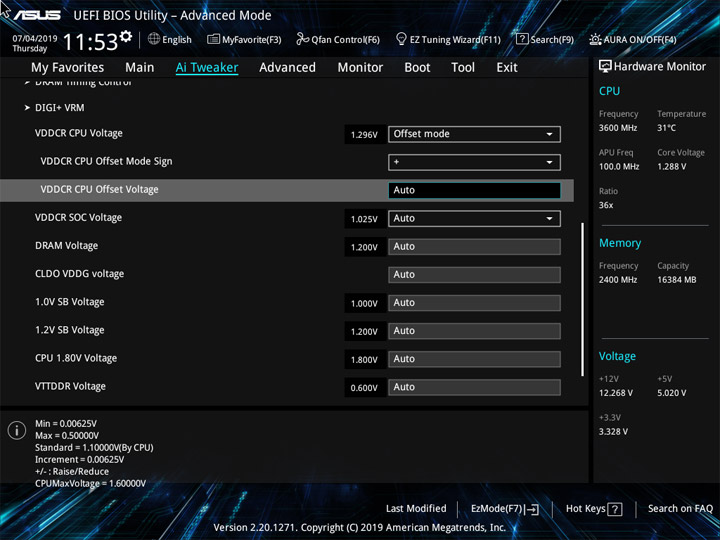Click the settings list scrollbar

pos(582,299)
